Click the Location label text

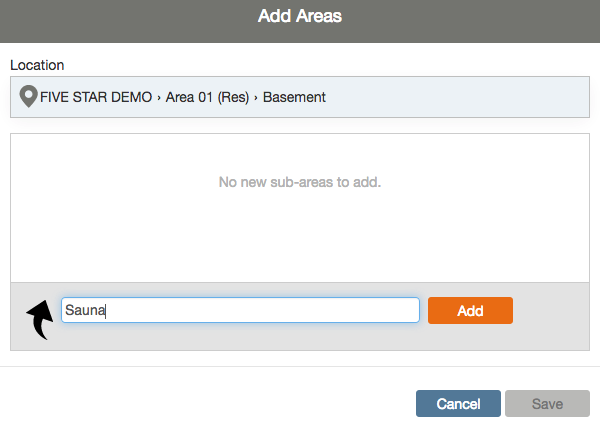37,65
